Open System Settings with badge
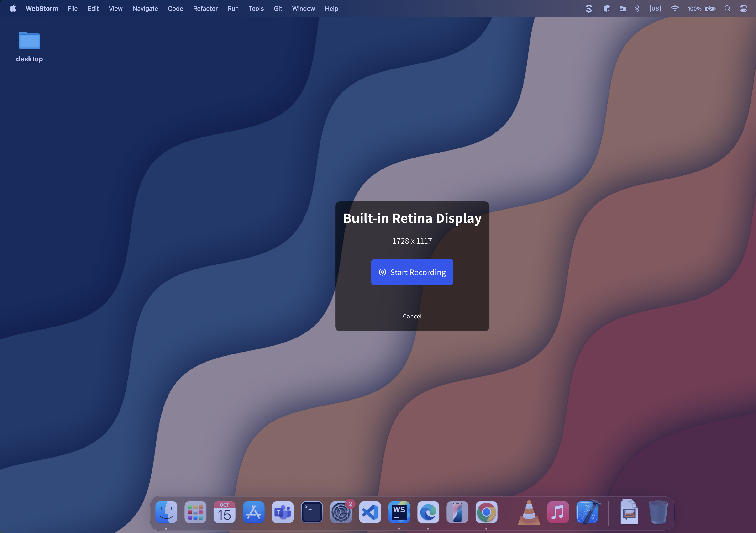 coord(341,512)
